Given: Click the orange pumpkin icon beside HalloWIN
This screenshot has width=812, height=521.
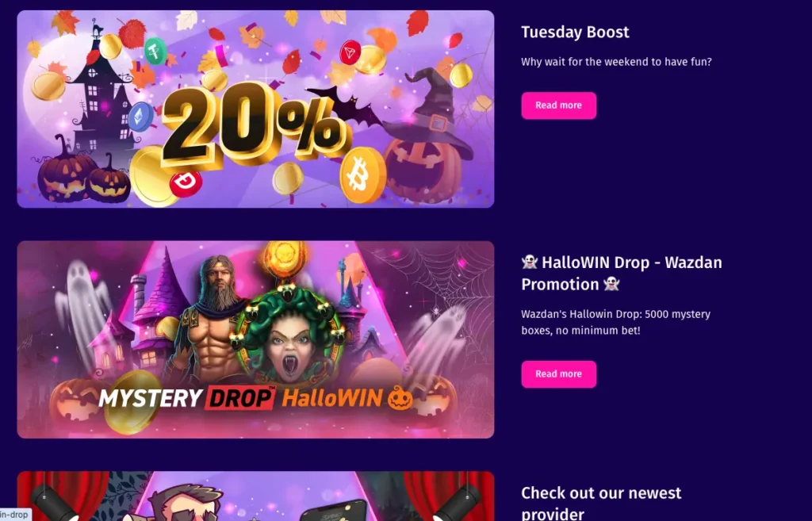Looking at the screenshot, I should 400,398.
